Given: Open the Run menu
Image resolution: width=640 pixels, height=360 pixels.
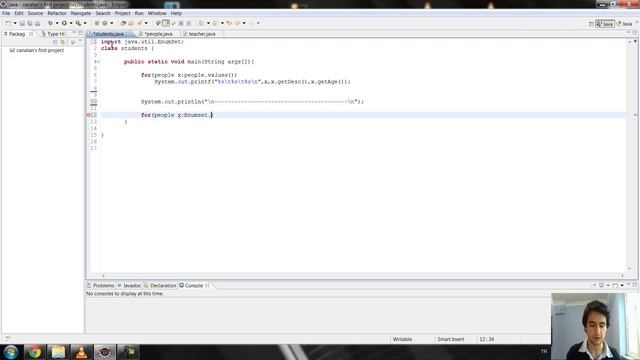Looking at the screenshot, I should 139,13.
